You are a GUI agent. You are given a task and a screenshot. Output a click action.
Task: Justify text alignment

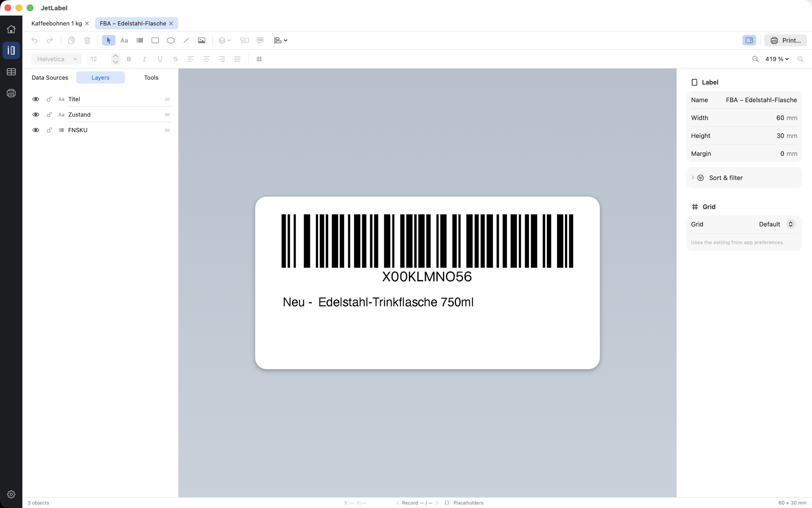pyautogui.click(x=237, y=59)
